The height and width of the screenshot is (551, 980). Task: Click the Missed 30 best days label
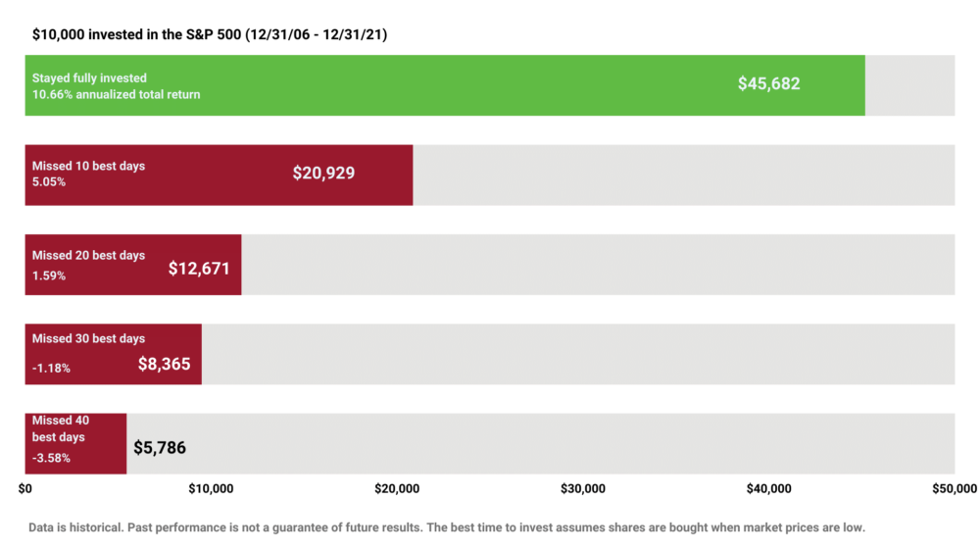88,338
